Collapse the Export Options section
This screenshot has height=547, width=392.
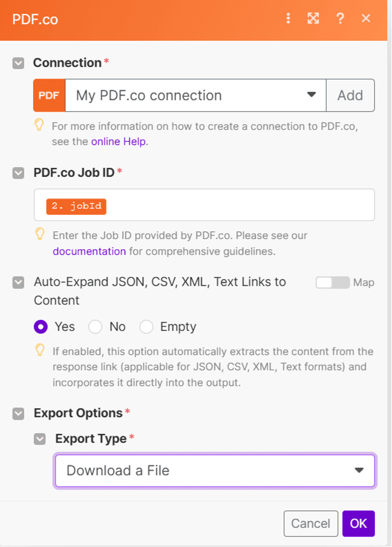18,413
